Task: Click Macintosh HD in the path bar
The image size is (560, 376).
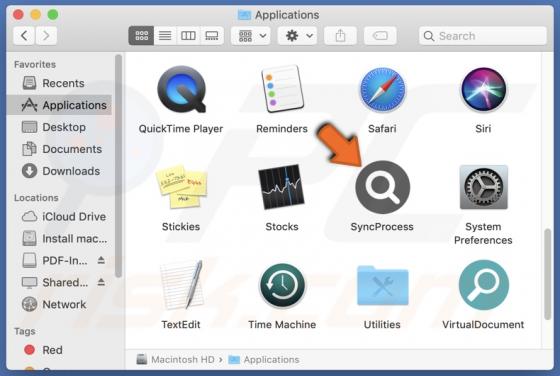Action: coord(177,360)
